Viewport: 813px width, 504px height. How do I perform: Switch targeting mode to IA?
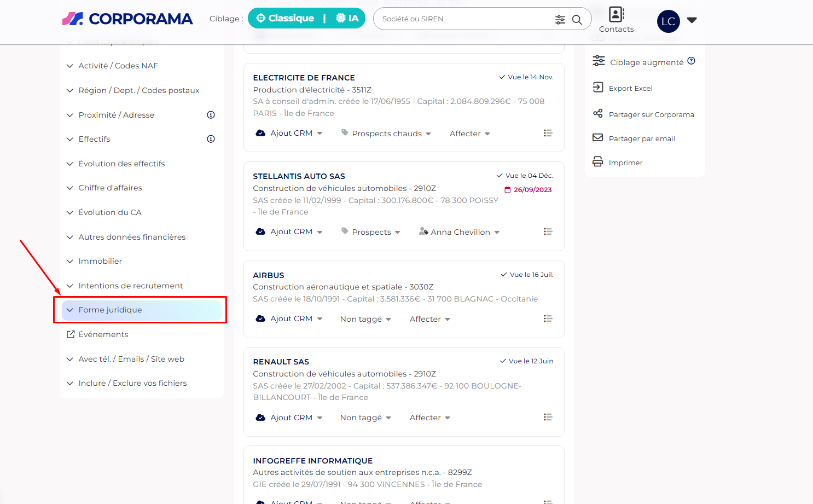[x=347, y=19]
